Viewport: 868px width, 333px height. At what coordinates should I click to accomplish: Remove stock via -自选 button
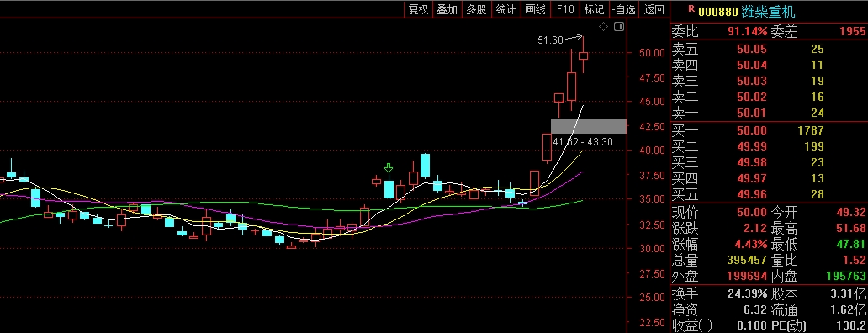(x=624, y=9)
